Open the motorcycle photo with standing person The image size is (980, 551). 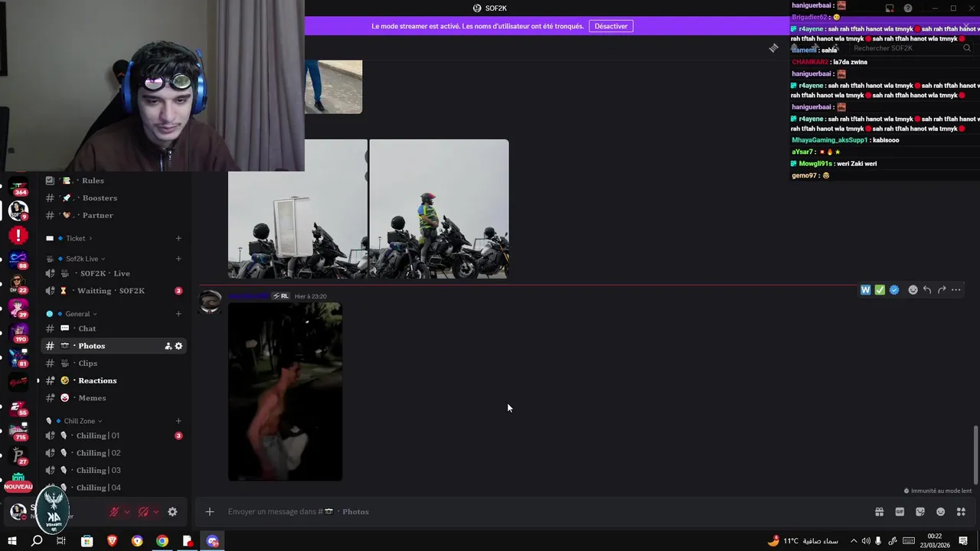(439, 209)
